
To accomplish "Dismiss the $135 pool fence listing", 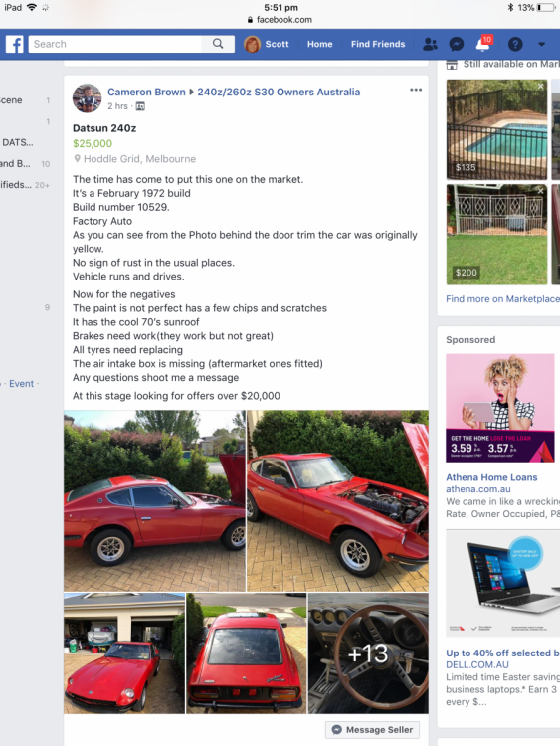I will (540, 87).
